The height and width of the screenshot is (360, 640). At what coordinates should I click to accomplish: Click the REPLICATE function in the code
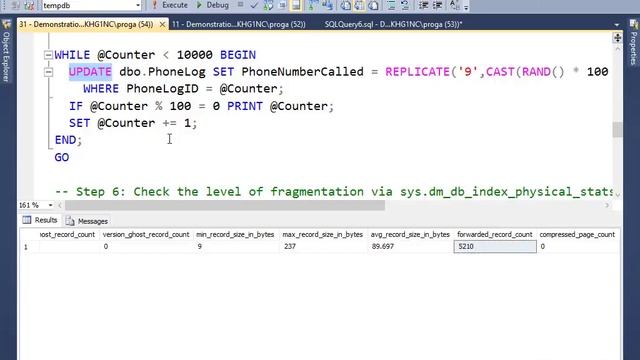(417, 72)
